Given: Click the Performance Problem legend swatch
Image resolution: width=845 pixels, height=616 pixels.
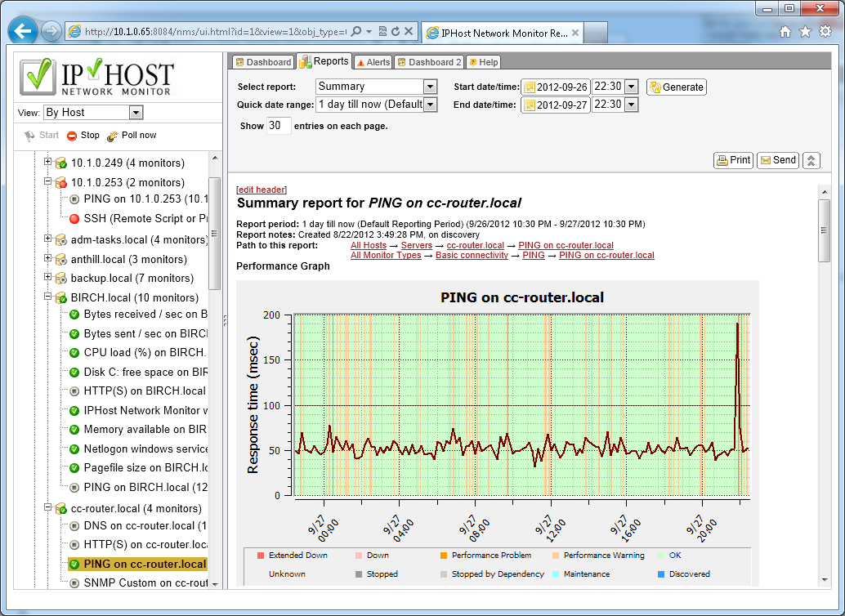Looking at the screenshot, I should point(444,556).
